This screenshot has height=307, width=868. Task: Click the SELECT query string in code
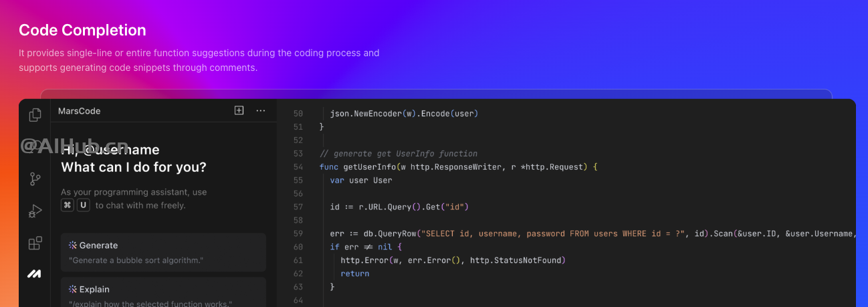(552, 233)
